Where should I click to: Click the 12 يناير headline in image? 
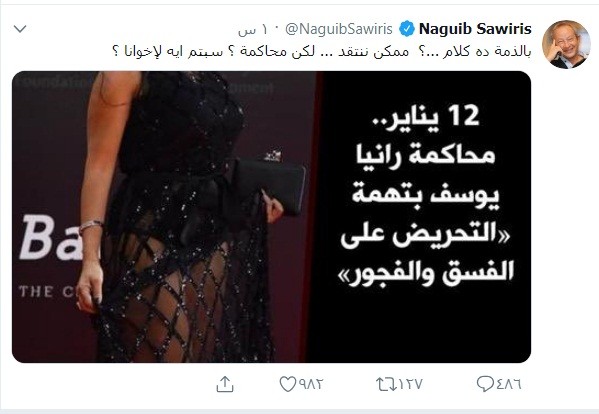[x=426, y=116]
